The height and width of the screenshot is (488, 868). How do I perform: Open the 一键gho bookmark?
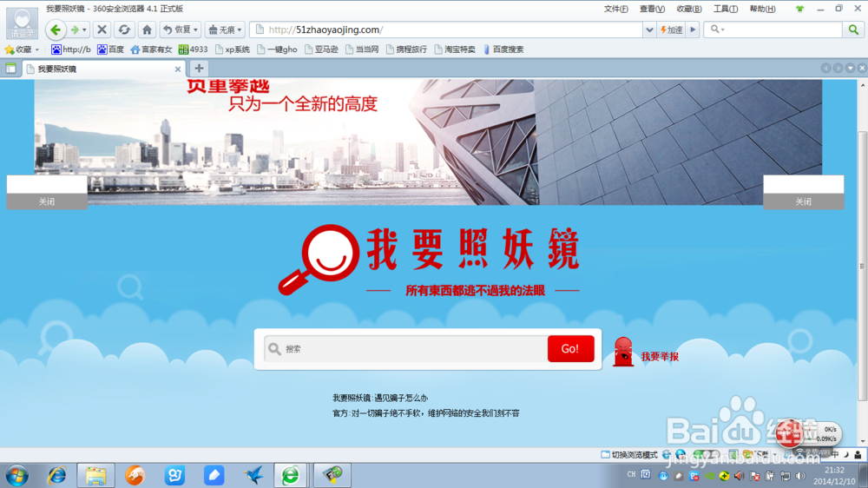click(x=277, y=49)
